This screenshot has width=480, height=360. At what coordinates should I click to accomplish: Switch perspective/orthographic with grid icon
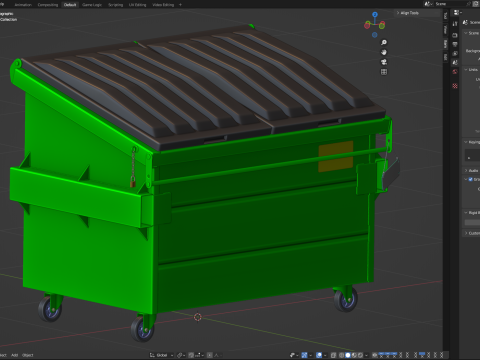point(384,72)
